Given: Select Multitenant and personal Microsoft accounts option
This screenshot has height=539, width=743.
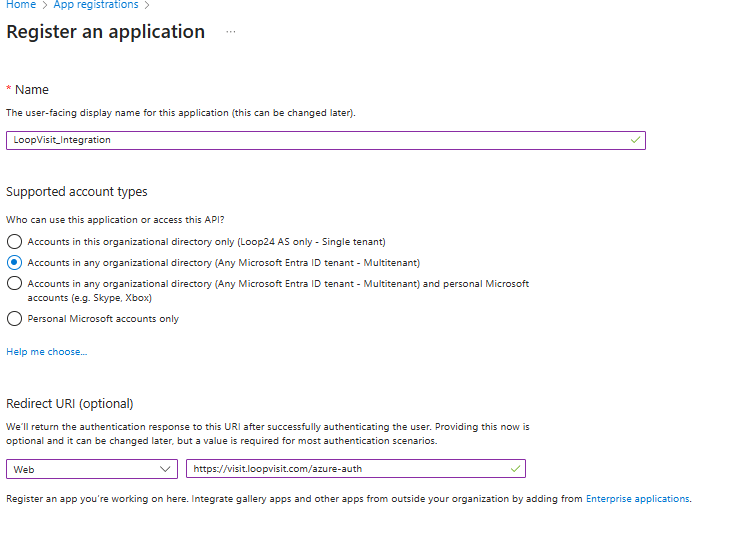Looking at the screenshot, I should (x=14, y=283).
